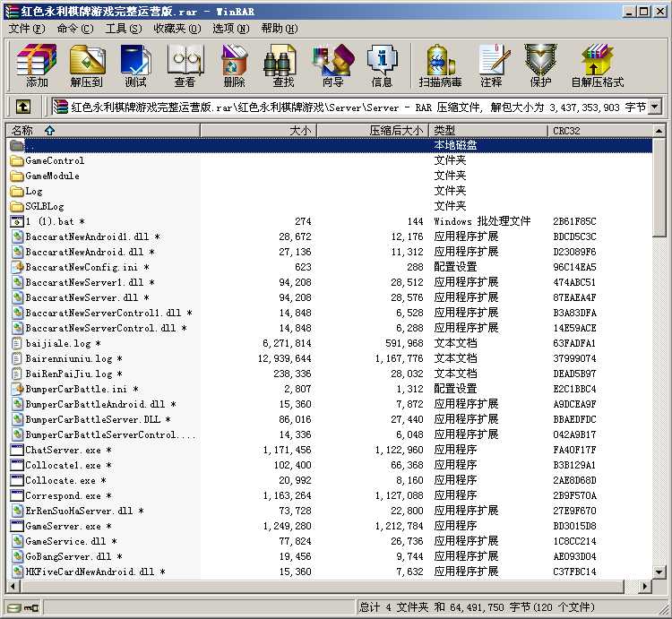Click the GameModule folder icon
This screenshot has width=672, height=619.
(x=17, y=176)
